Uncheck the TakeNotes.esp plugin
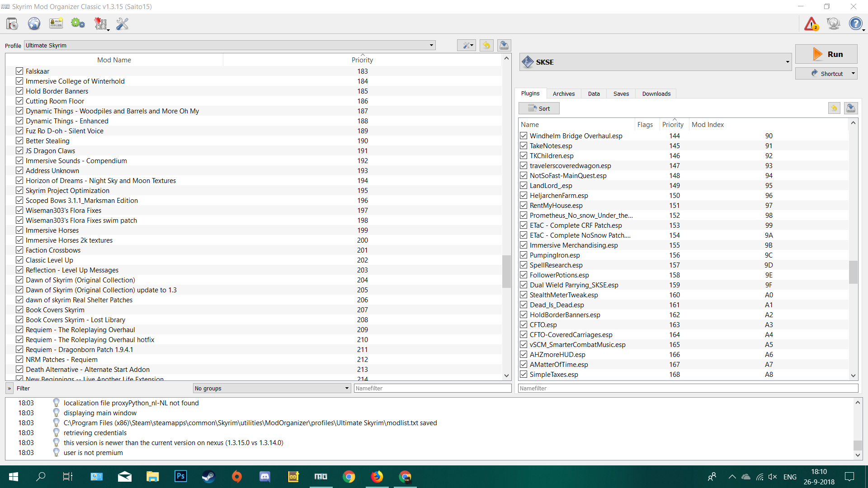This screenshot has height=488, width=868. (x=524, y=145)
